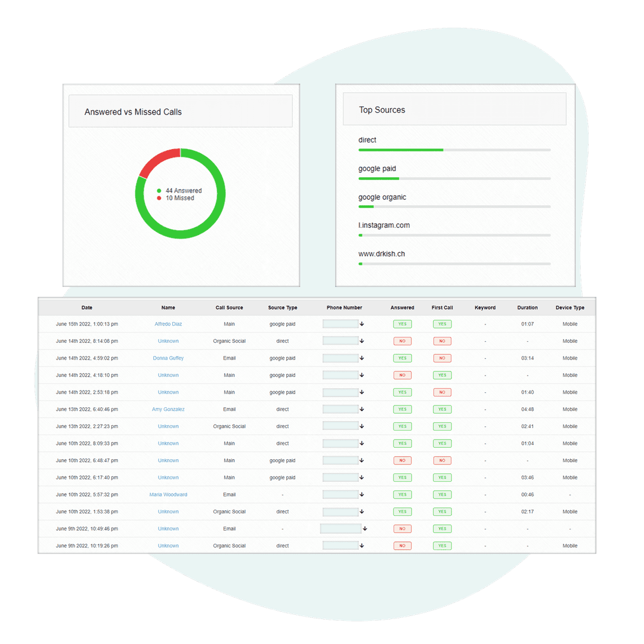The width and height of the screenshot is (644, 644).
Task: Click the green Answered legend dot
Action: 159,191
